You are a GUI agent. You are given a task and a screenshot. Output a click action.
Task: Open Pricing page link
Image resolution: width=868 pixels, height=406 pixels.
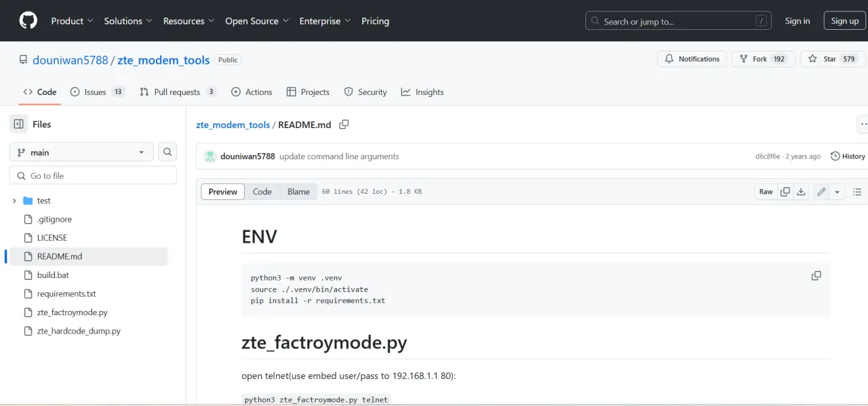pyautogui.click(x=375, y=21)
